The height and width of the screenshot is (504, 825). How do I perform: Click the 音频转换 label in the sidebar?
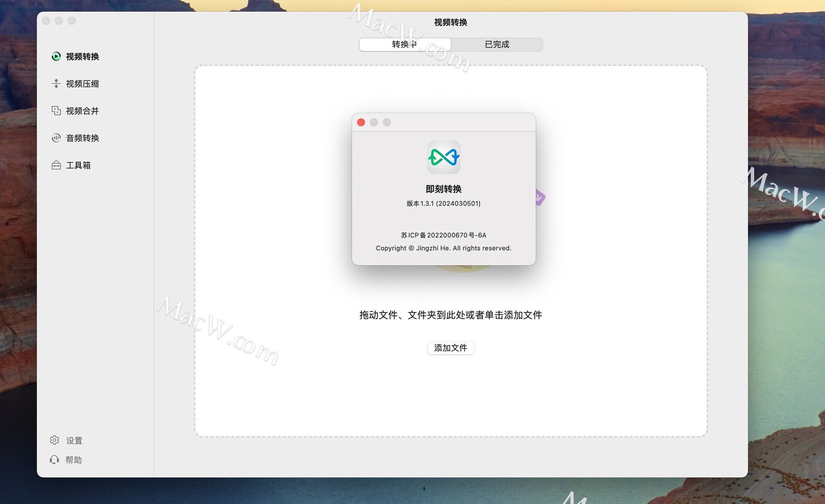(82, 138)
